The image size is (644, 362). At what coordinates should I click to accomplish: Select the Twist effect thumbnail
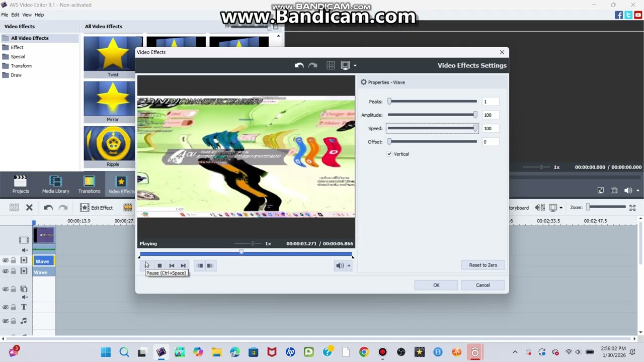(113, 57)
